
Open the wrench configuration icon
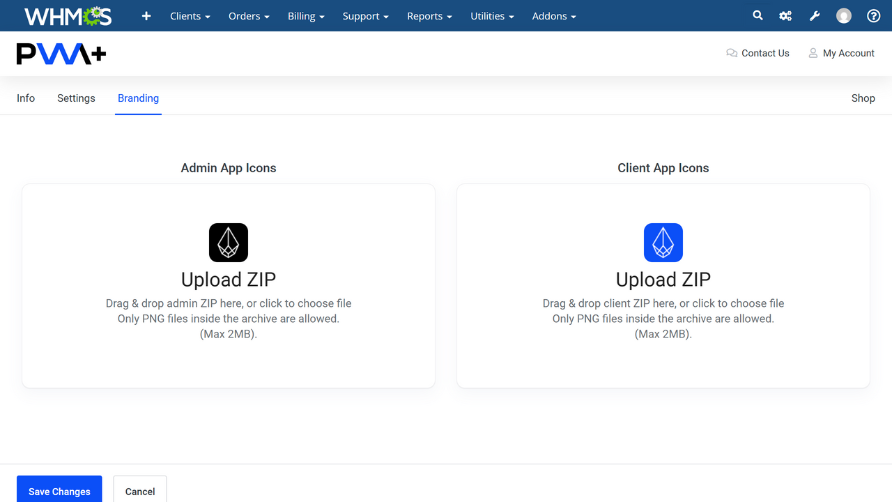point(814,16)
